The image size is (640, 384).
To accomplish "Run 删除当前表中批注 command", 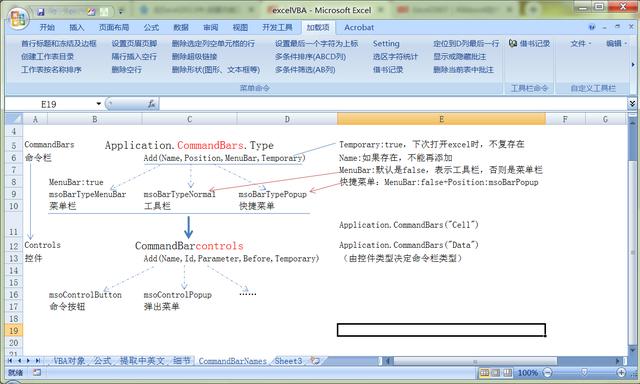I will (x=463, y=70).
